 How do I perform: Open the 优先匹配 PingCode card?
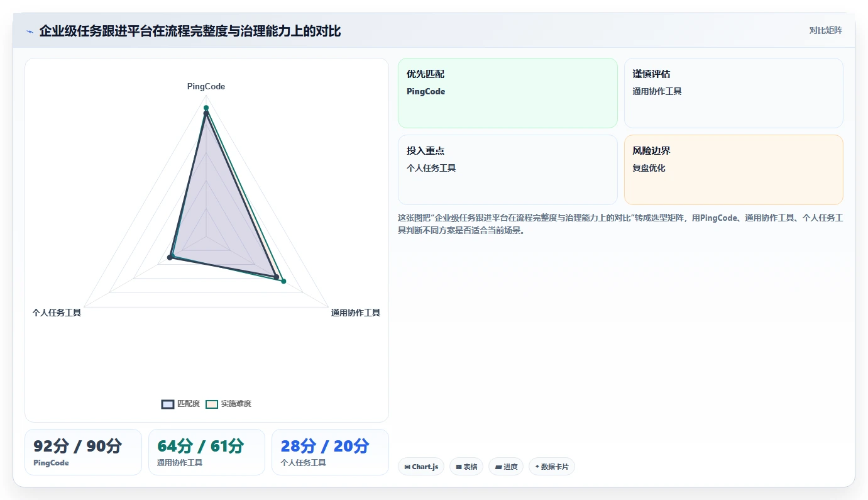click(x=508, y=93)
